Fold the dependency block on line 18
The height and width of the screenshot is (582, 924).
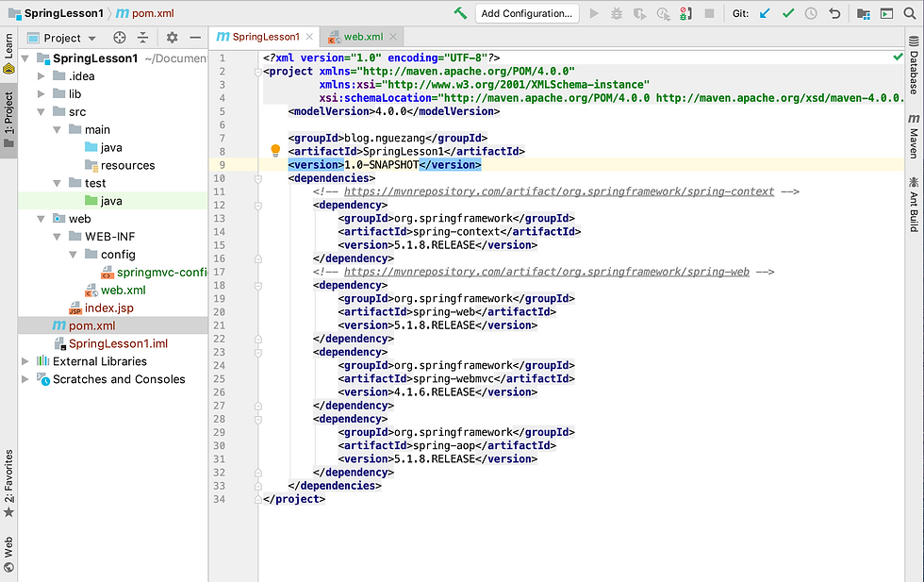258,286
